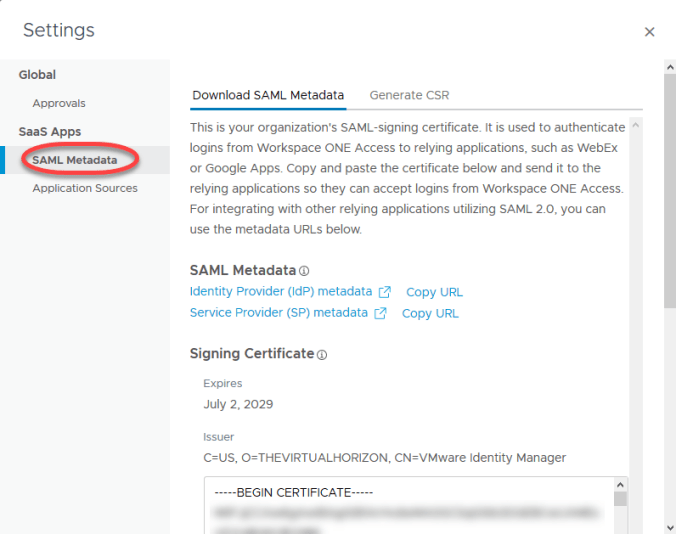
Task: Click the Settings dialog title
Action: [59, 30]
